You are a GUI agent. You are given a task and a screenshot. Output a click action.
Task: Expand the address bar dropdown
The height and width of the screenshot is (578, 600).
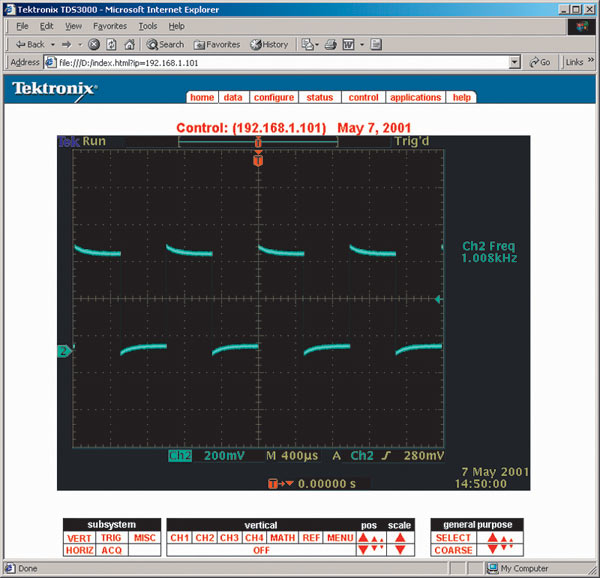point(515,62)
